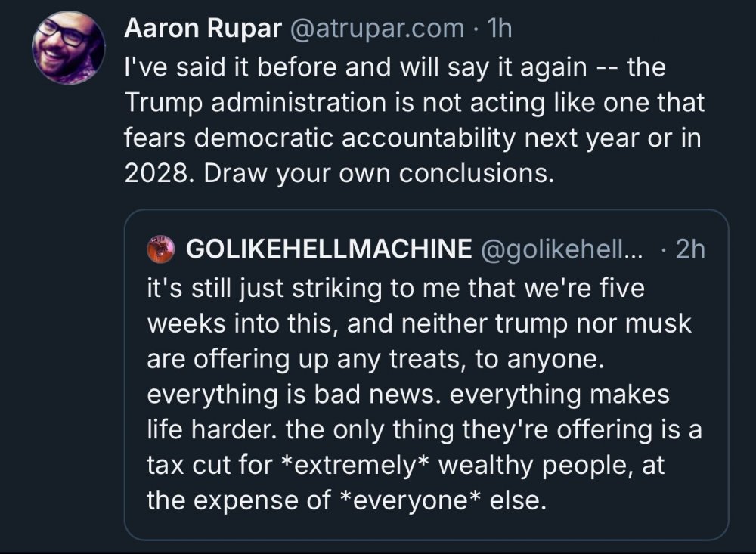Click "the expense of *everyone* else" line

[345, 501]
